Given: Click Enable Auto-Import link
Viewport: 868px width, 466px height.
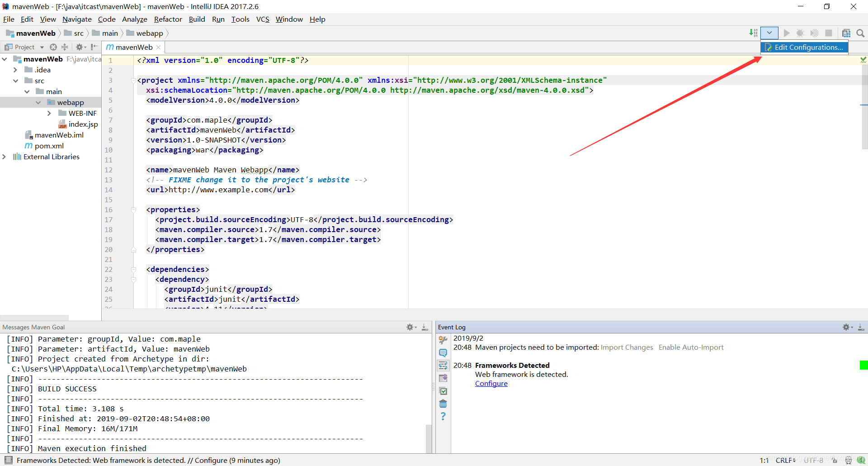Looking at the screenshot, I should [691, 347].
